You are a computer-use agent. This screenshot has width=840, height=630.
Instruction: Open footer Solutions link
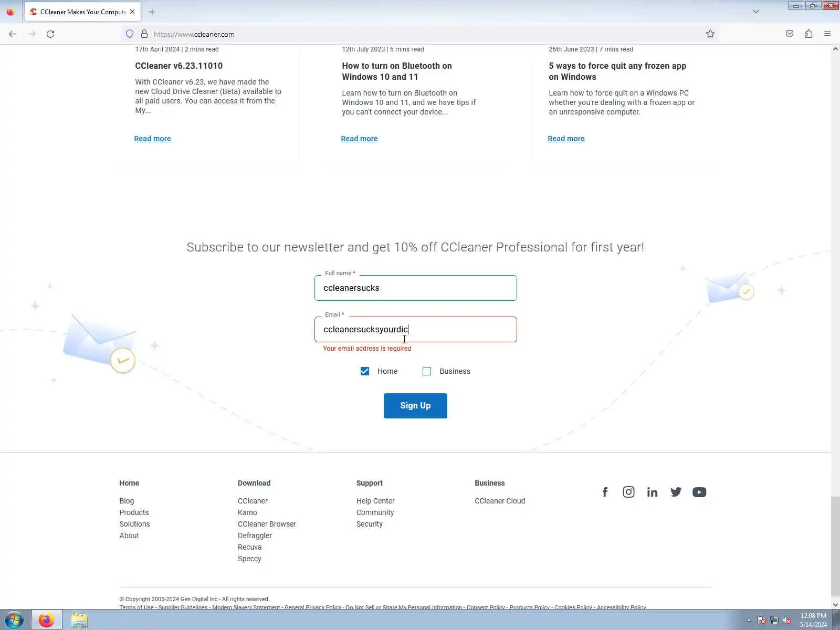click(134, 524)
